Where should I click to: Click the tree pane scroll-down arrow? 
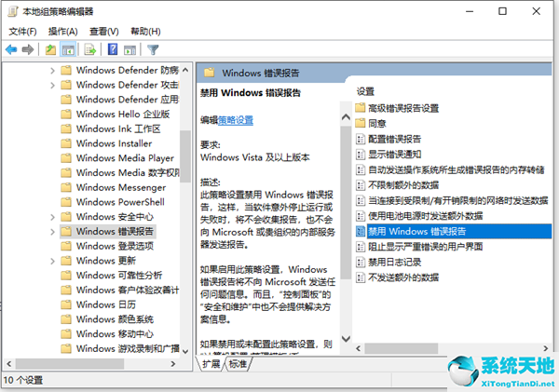(185, 351)
